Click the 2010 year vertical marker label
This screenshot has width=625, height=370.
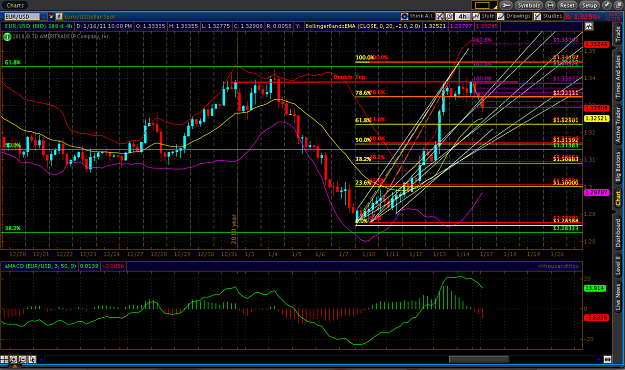click(x=234, y=229)
